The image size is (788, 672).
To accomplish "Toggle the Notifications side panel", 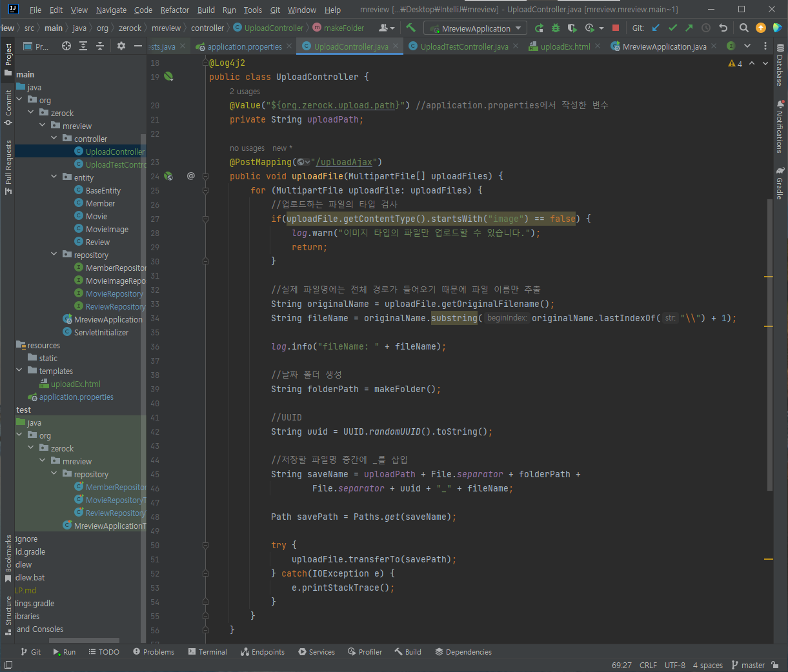I will [x=780, y=127].
